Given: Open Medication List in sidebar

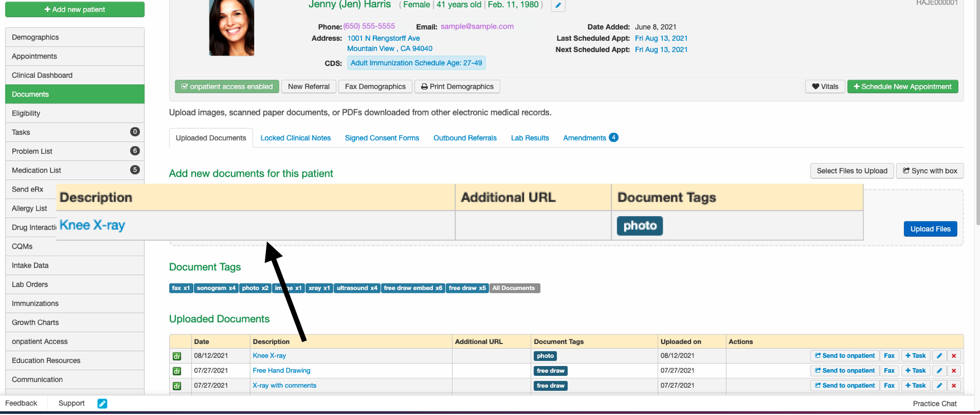Looking at the screenshot, I should tap(75, 170).
